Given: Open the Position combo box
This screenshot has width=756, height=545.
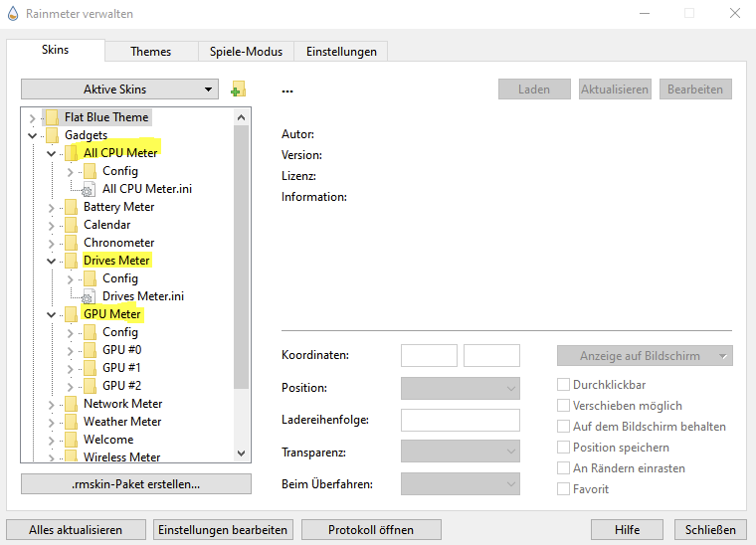Looking at the screenshot, I should pos(461,388).
